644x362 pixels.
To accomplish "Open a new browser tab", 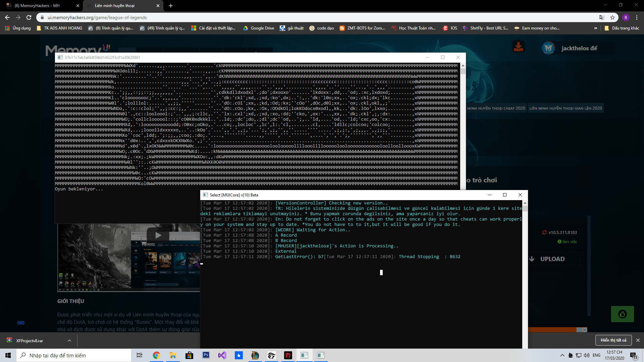I will (x=171, y=6).
